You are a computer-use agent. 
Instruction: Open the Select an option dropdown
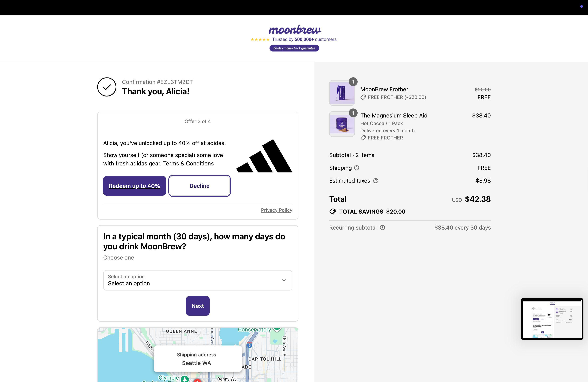(x=198, y=280)
